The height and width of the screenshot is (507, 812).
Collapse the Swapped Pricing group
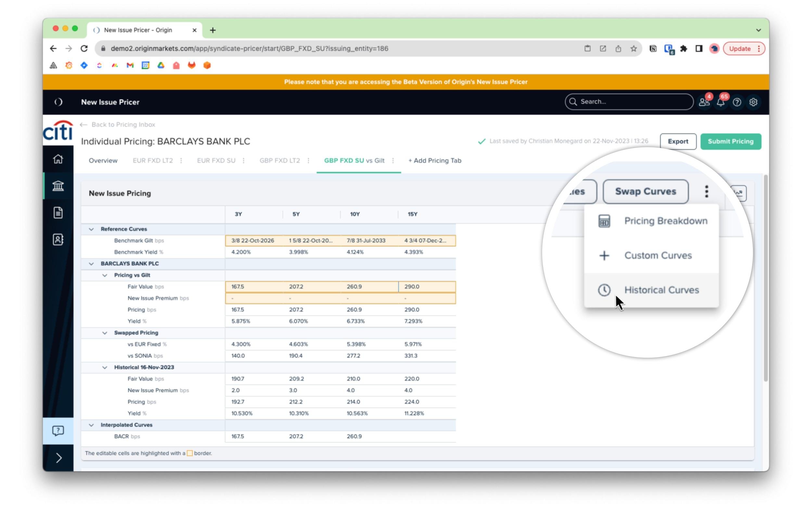(x=105, y=333)
